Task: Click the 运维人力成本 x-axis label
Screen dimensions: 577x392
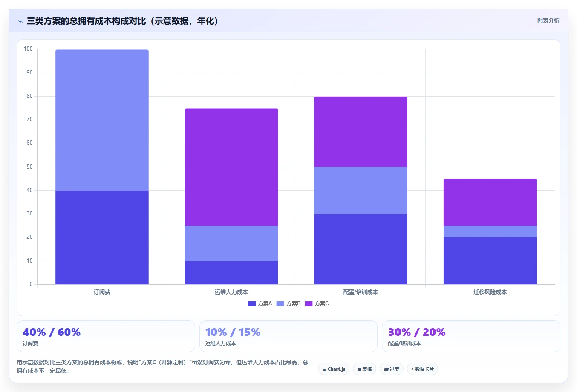Action: [x=231, y=292]
